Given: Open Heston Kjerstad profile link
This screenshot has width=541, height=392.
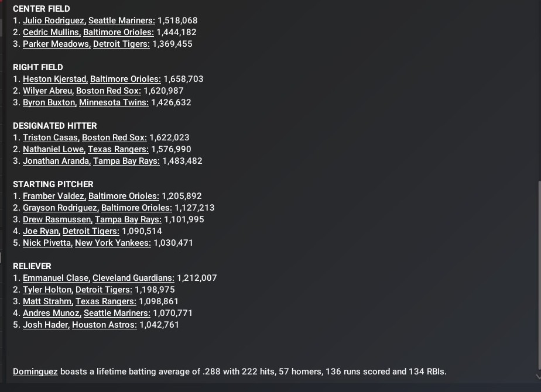Looking at the screenshot, I should 54,79.
